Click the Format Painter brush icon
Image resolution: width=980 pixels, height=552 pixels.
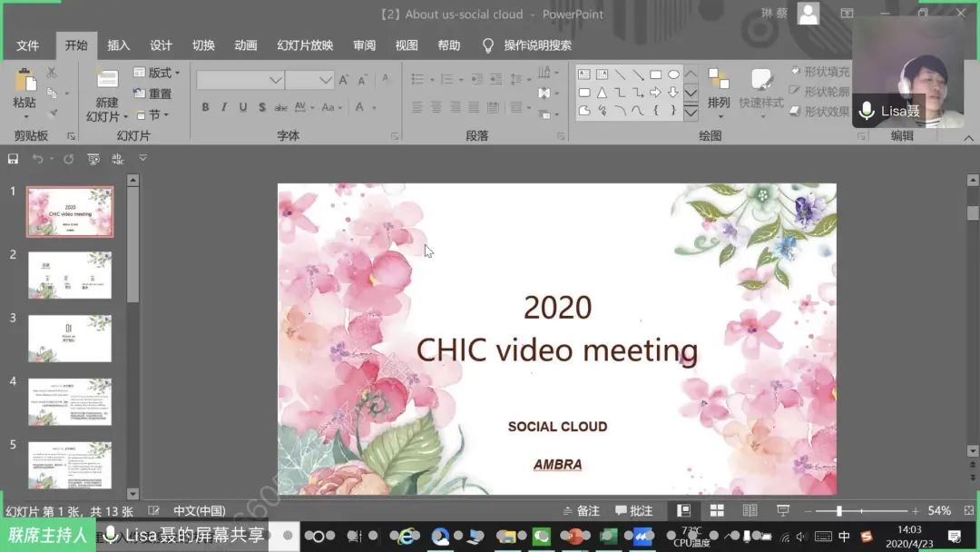53,113
